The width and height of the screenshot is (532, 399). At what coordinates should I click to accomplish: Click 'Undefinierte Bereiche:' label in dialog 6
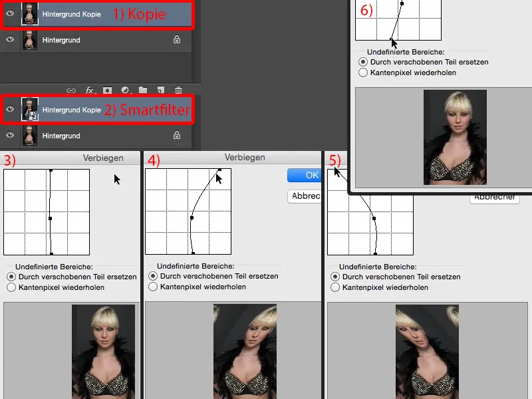(x=406, y=52)
